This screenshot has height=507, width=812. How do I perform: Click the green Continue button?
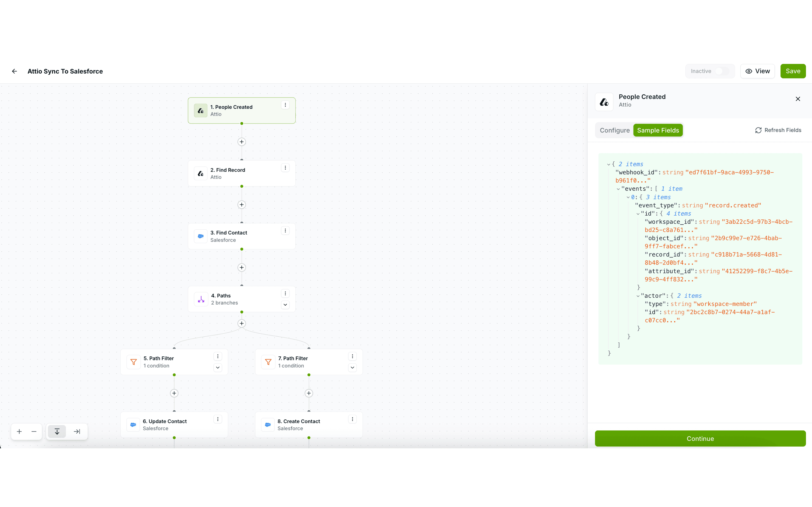tap(700, 438)
